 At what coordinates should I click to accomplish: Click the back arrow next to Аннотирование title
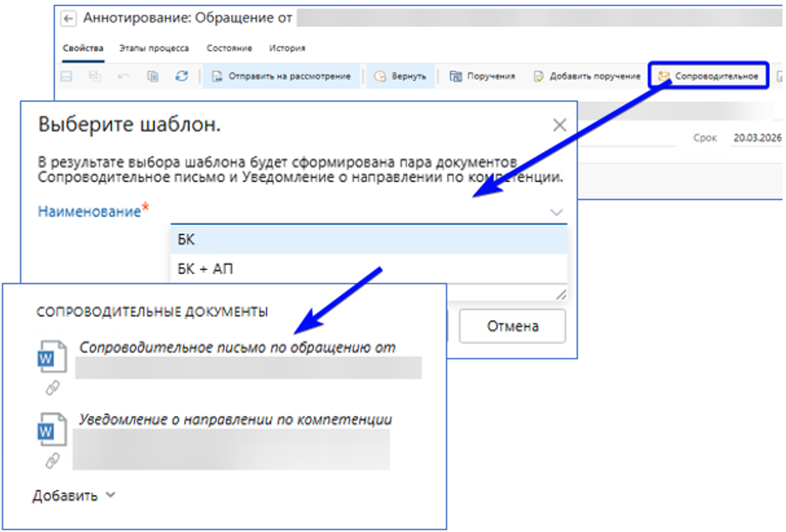tap(68, 19)
